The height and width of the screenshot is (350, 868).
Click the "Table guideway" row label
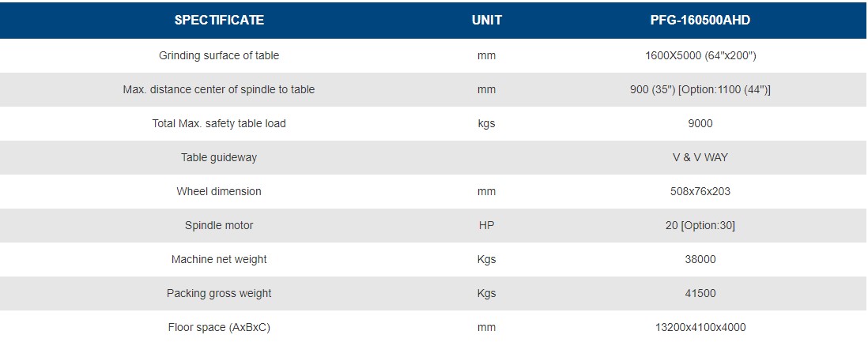pos(219,158)
